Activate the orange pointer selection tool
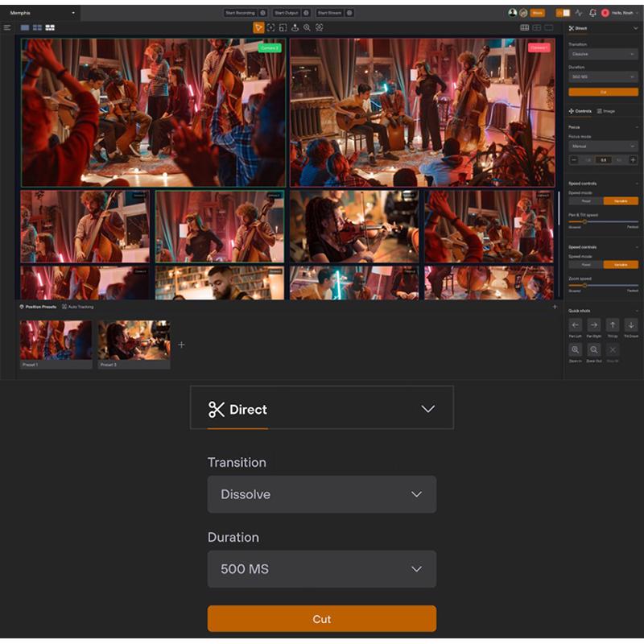This screenshot has width=644, height=644. pos(258,27)
